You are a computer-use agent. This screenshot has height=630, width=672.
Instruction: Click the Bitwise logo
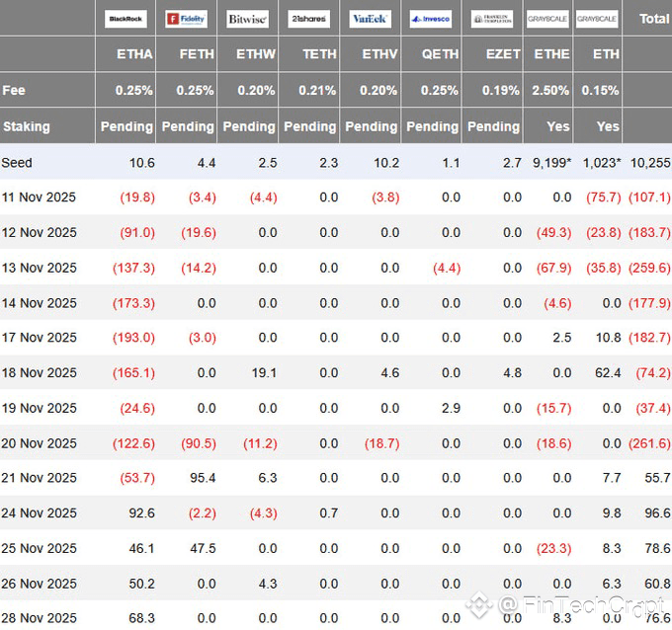248,19
